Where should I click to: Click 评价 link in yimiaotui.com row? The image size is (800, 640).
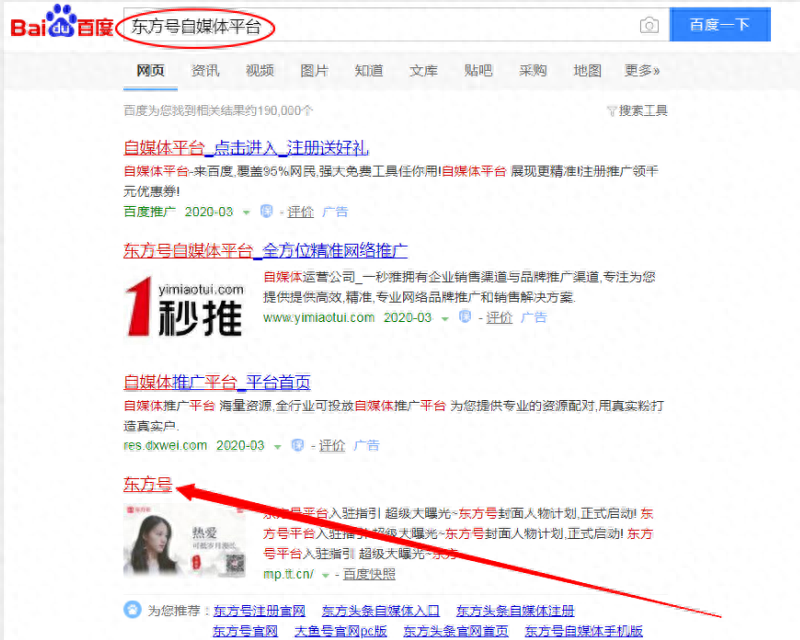click(x=499, y=317)
